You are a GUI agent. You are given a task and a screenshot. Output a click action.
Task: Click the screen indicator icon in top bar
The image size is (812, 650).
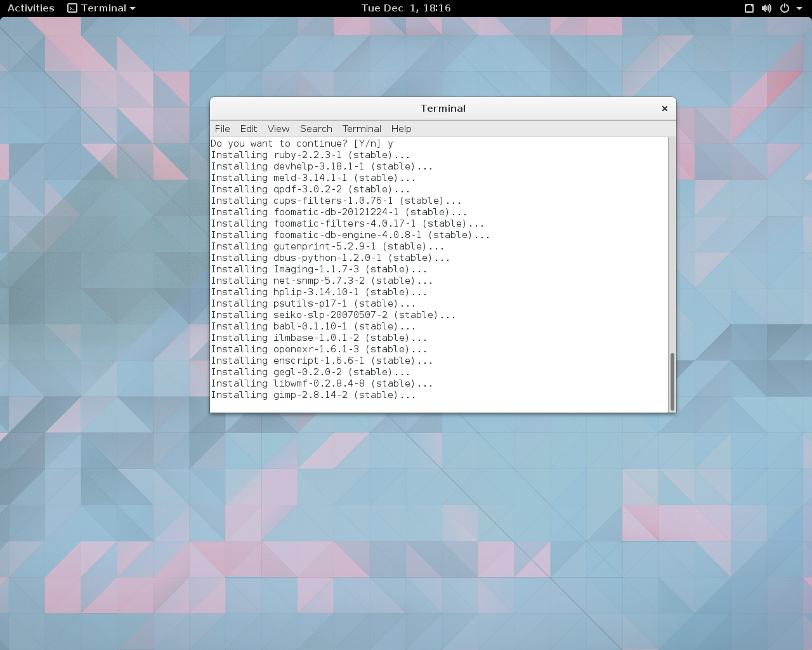coord(749,8)
